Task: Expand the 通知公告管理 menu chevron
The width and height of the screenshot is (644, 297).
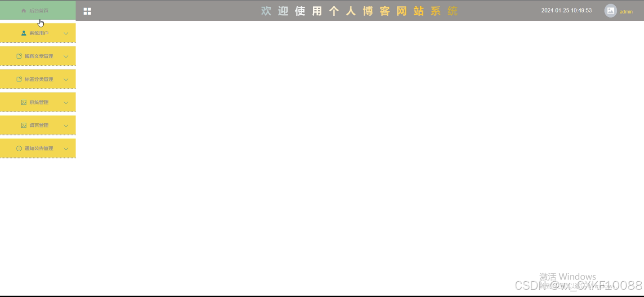Action: [66, 148]
